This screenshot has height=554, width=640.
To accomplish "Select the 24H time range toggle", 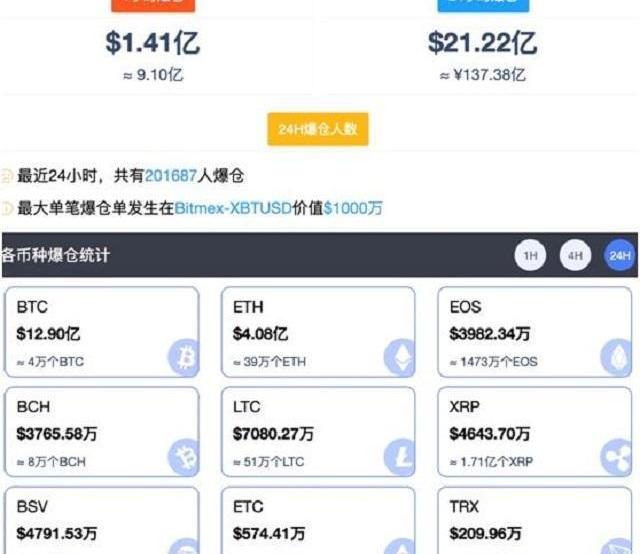I will click(x=620, y=256).
